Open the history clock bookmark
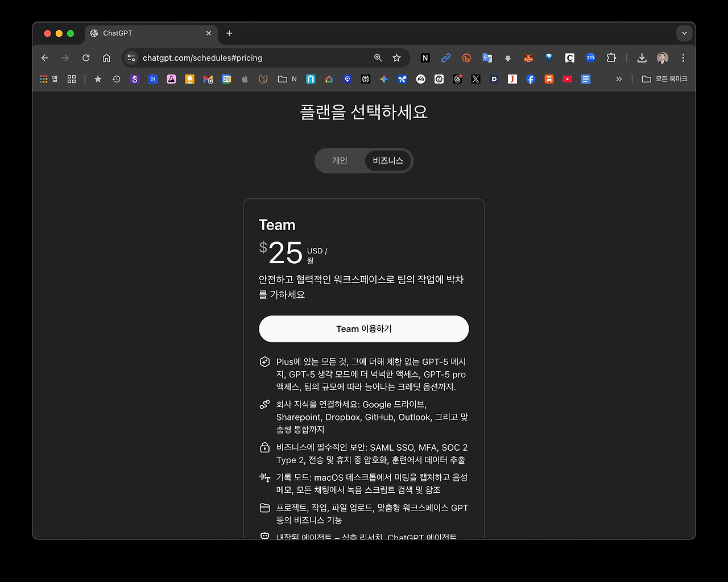 pos(117,80)
